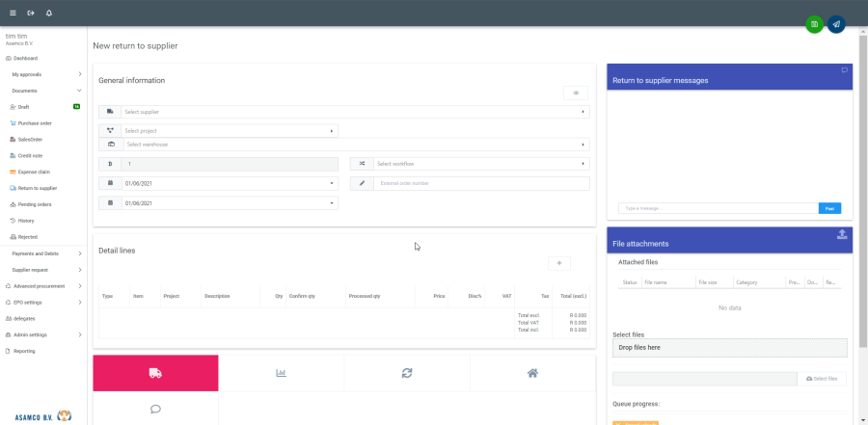Viewport: 868px width, 425px height.
Task: Open notifications bell
Action: [x=49, y=13]
